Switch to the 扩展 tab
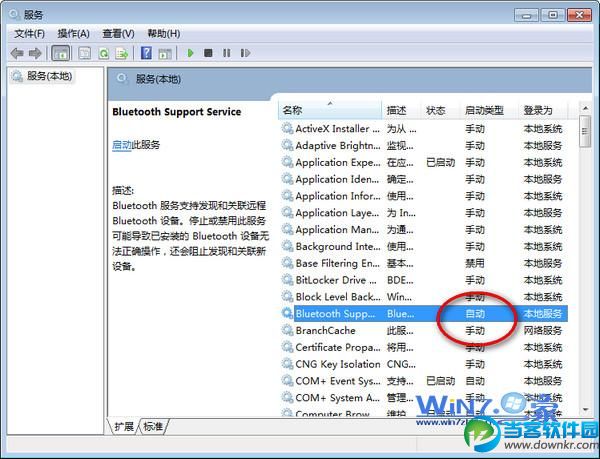 tap(124, 426)
